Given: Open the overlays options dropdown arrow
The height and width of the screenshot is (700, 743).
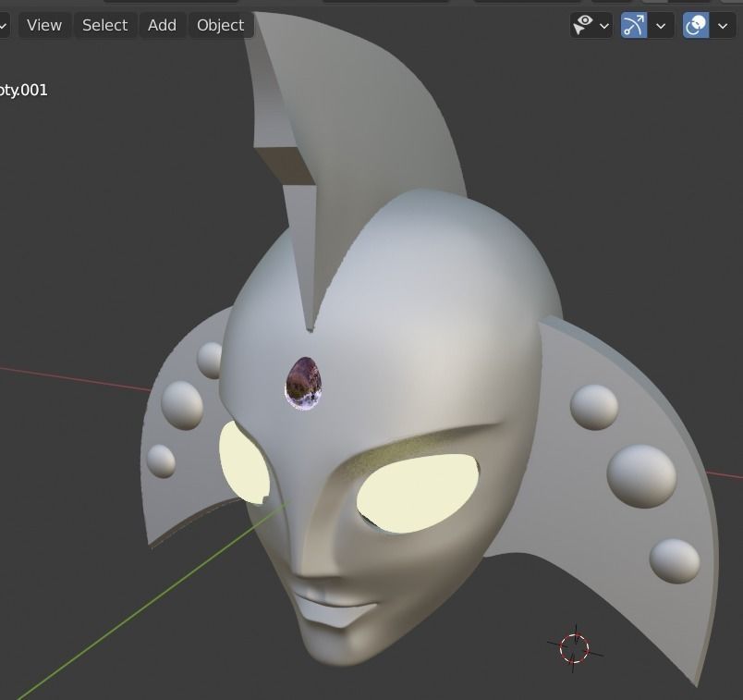Looking at the screenshot, I should (x=723, y=26).
